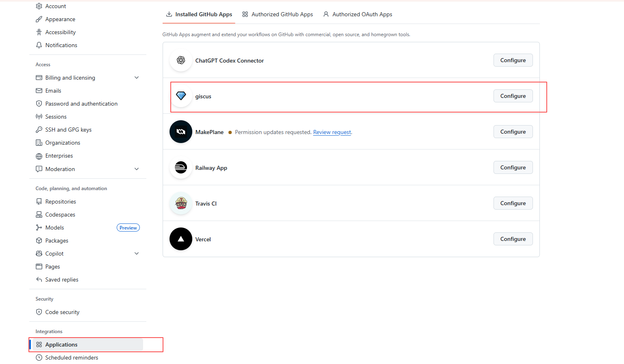Click the Vercel triangle logo
The height and width of the screenshot is (364, 624).
pos(181,239)
